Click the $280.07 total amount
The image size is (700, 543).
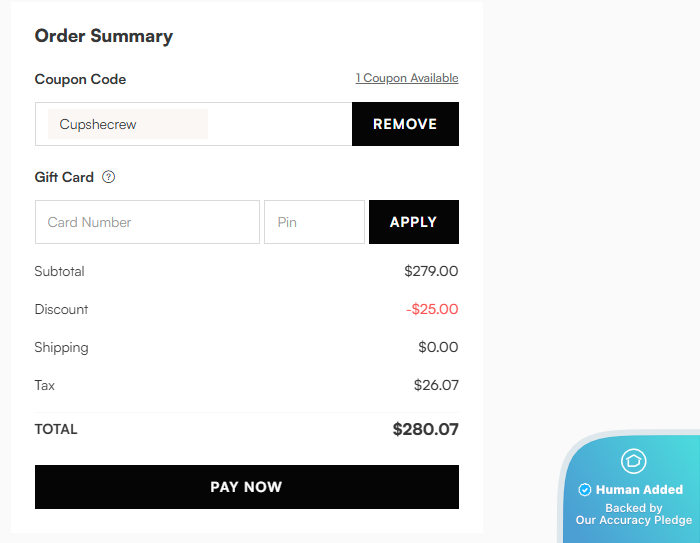(425, 430)
